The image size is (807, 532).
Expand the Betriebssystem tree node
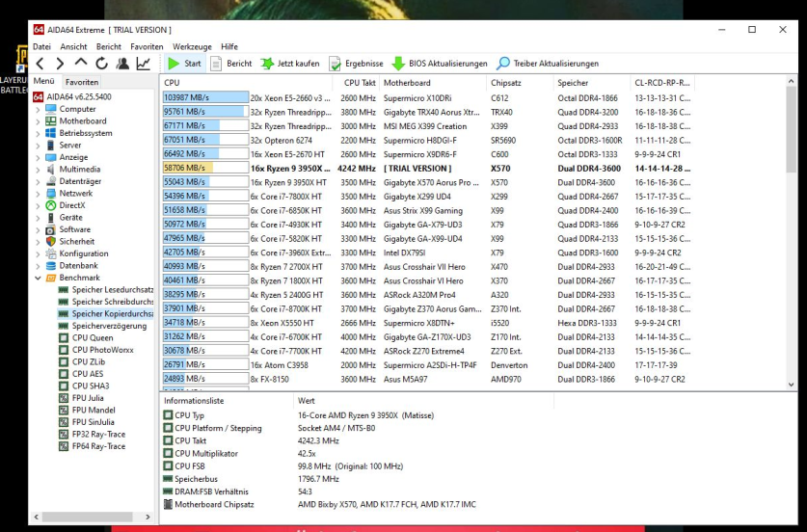38,133
